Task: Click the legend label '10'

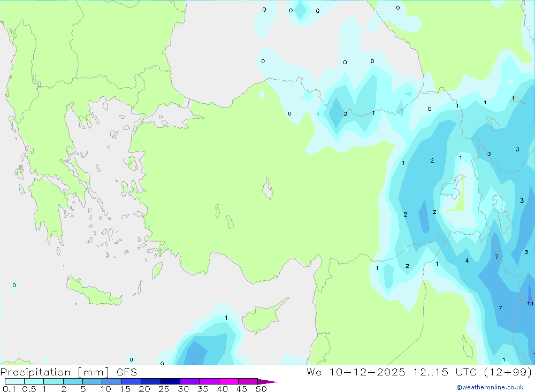Action: click(x=105, y=389)
